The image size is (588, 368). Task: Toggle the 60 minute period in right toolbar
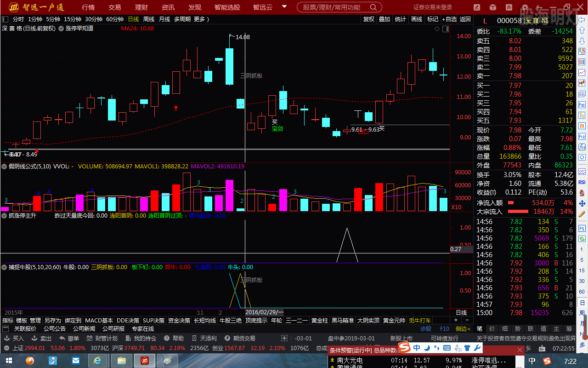click(582, 292)
